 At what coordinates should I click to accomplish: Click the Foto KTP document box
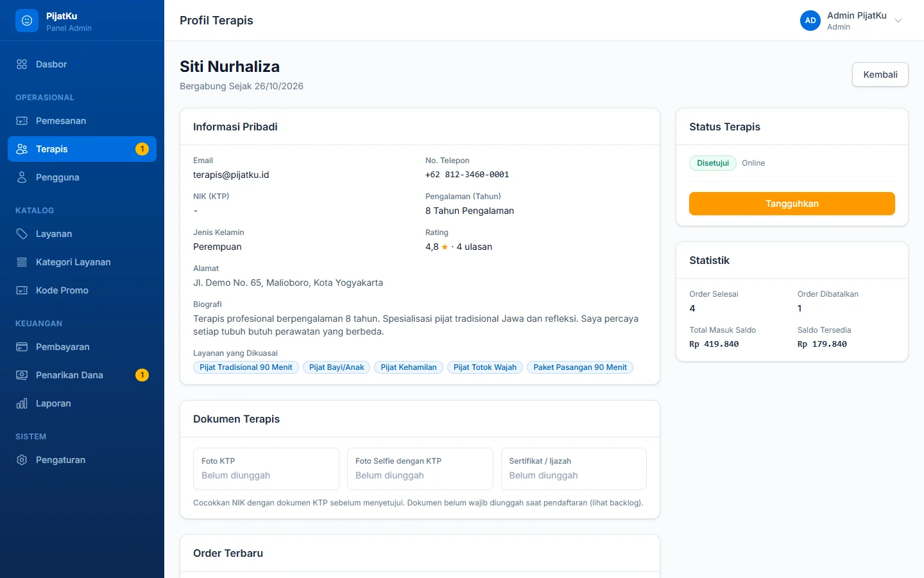click(x=266, y=469)
